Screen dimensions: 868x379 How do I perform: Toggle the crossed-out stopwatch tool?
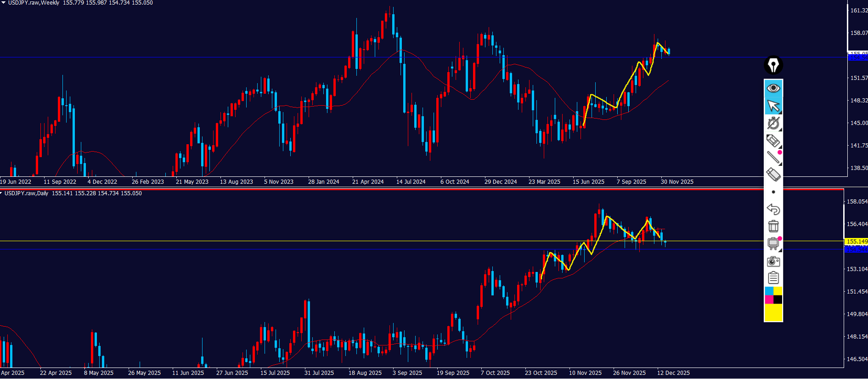tap(773, 123)
